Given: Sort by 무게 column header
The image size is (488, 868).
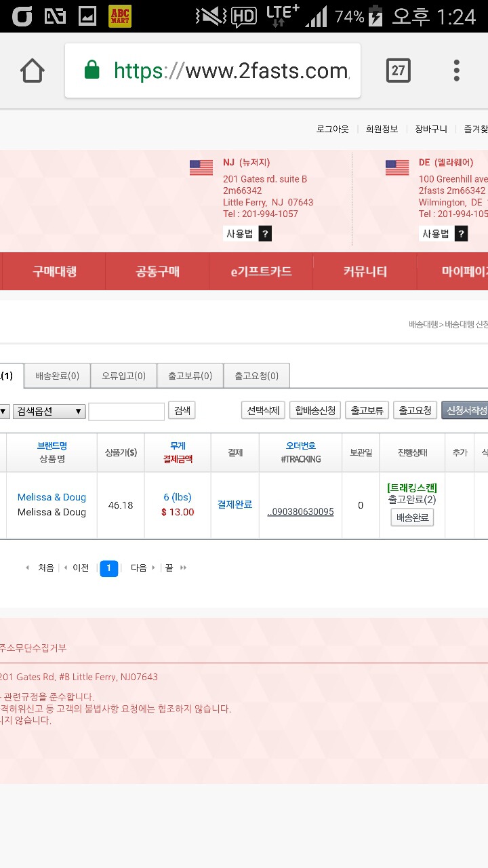Looking at the screenshot, I should 178,446.
